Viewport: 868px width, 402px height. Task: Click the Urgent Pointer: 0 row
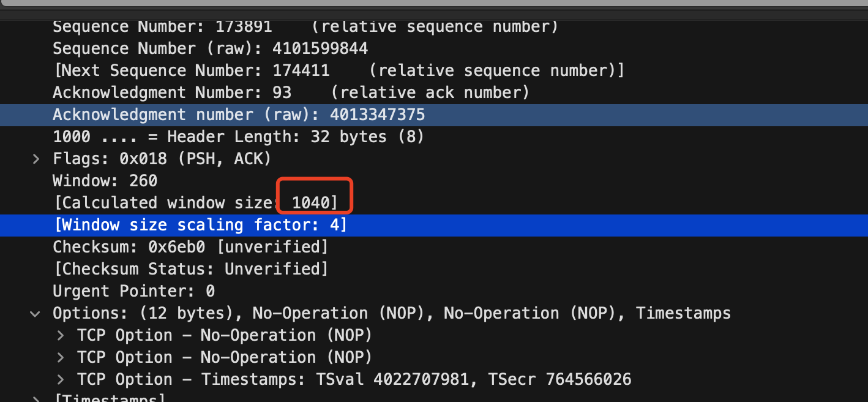133,291
